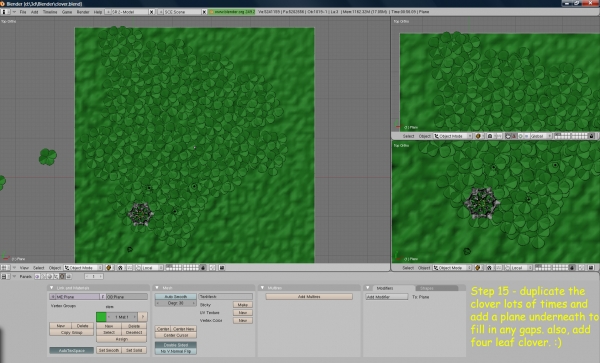The height and width of the screenshot is (363, 600).
Task: Toggle the F fake user button
Action: tap(103, 296)
